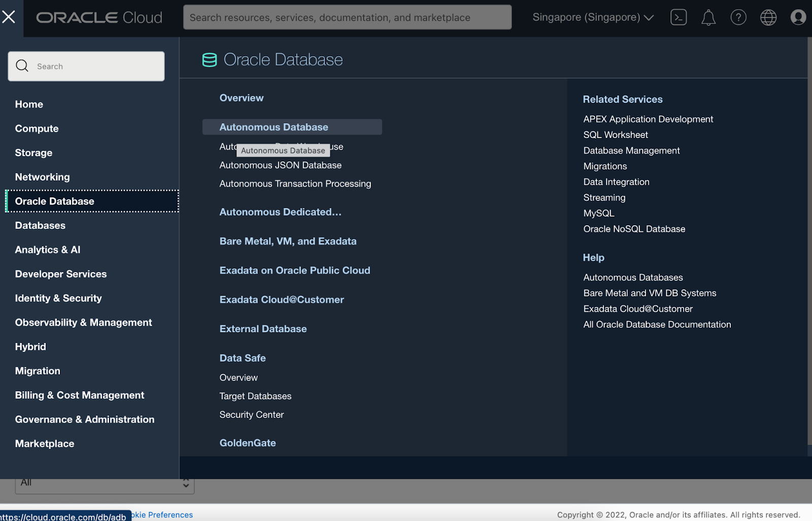Select Developer Services menu item

pyautogui.click(x=61, y=274)
